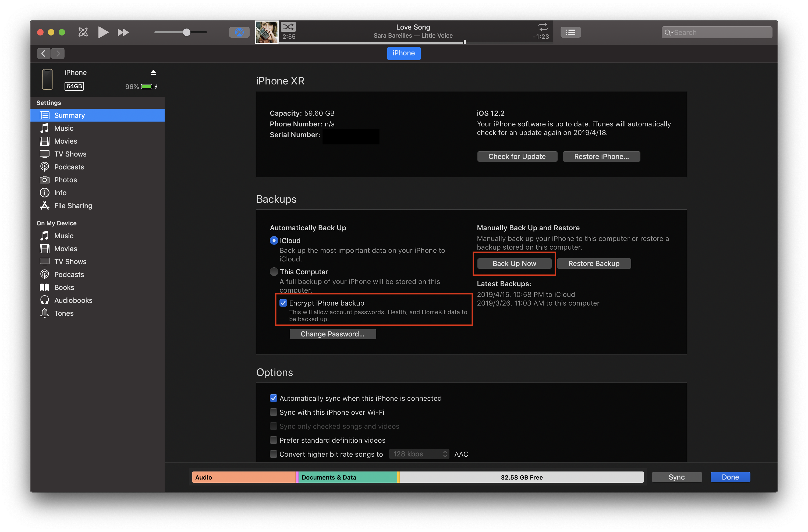Image resolution: width=808 pixels, height=532 pixels.
Task: Select Podcasts under On My Device
Action: point(97,274)
